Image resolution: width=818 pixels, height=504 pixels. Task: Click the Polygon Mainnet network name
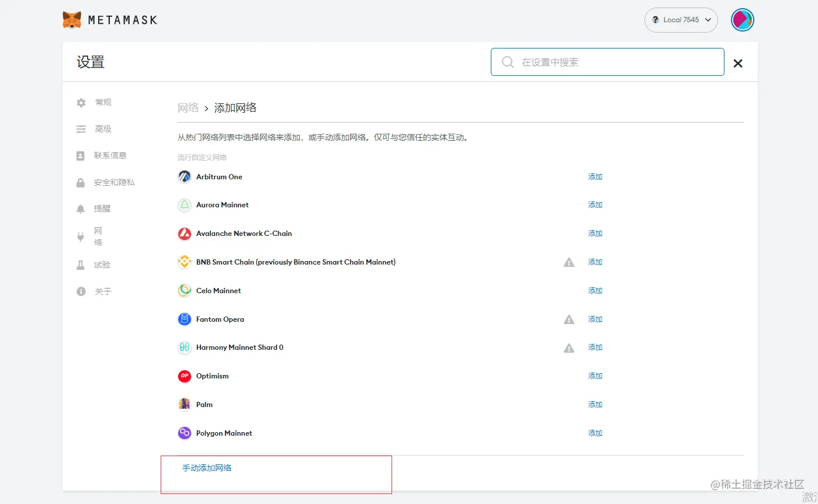point(224,433)
